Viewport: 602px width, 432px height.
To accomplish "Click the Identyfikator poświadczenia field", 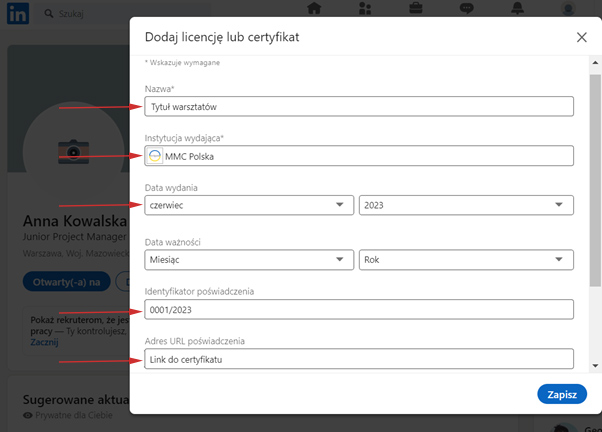I will (359, 310).
